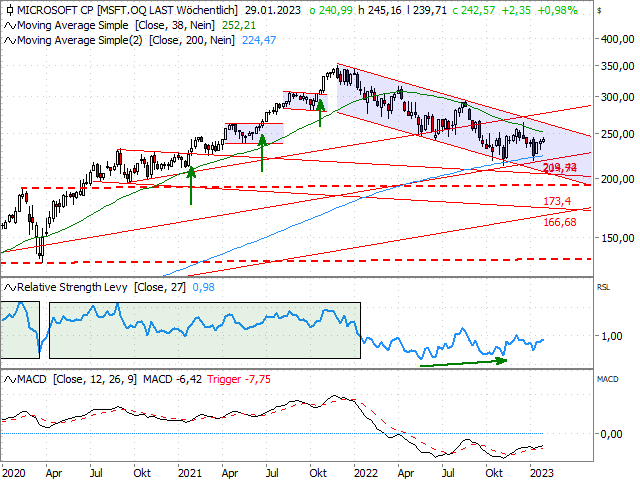Click the line icon beside MACD label
640x480 pixels.
click(10, 380)
